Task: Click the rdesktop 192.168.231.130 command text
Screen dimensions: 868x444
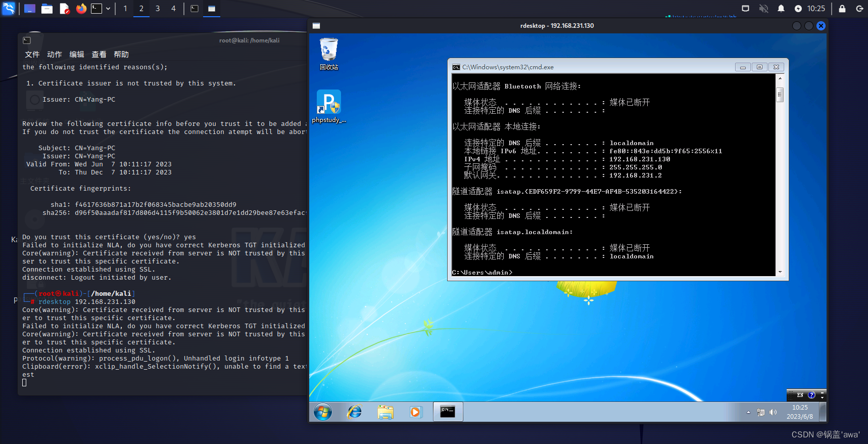Action: 87,302
